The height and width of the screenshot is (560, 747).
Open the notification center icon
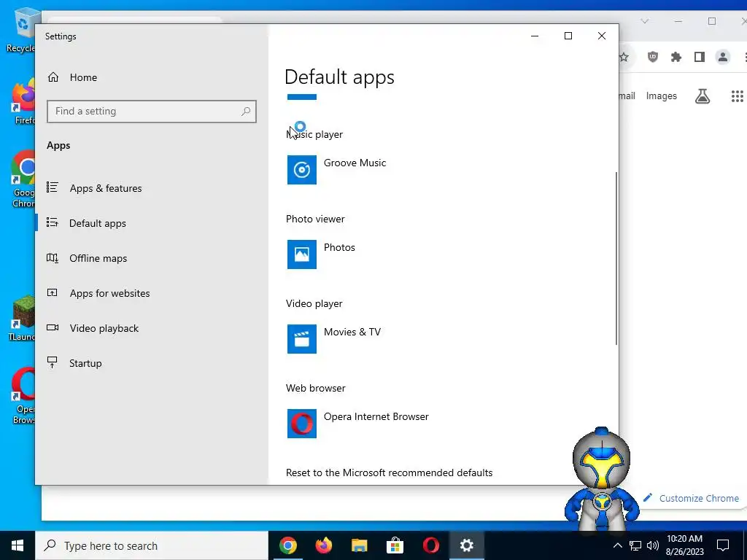tap(723, 545)
